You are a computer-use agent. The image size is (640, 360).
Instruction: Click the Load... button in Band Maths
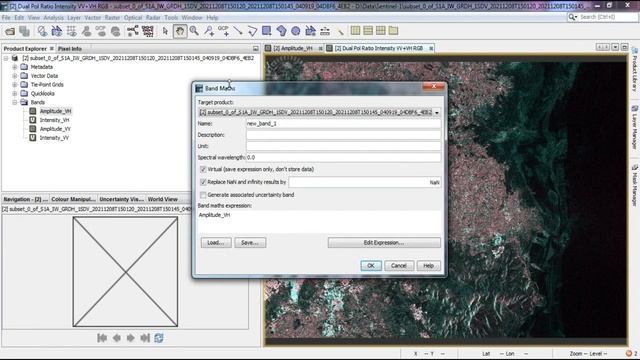coord(216,243)
